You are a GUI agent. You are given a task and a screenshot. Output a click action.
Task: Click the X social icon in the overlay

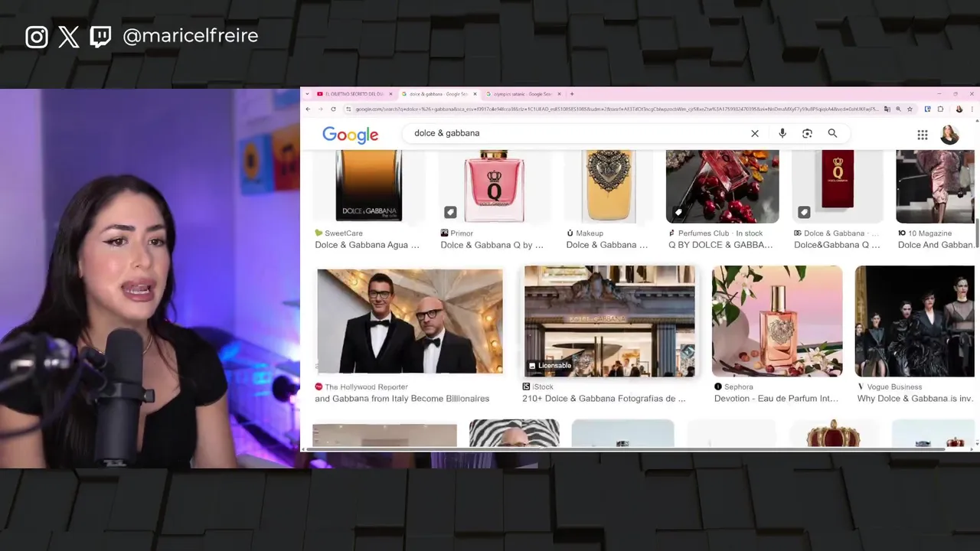pyautogui.click(x=69, y=37)
